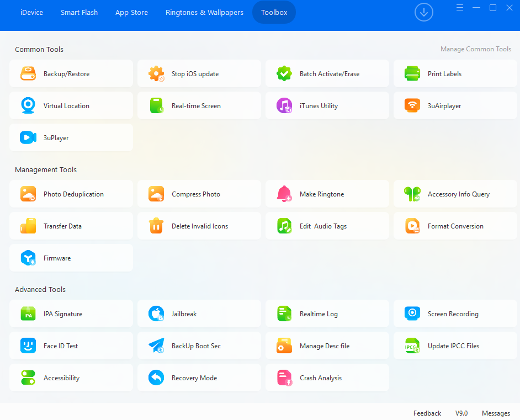
Task: Open the Backup/Restore tool icon
Action: (x=28, y=73)
